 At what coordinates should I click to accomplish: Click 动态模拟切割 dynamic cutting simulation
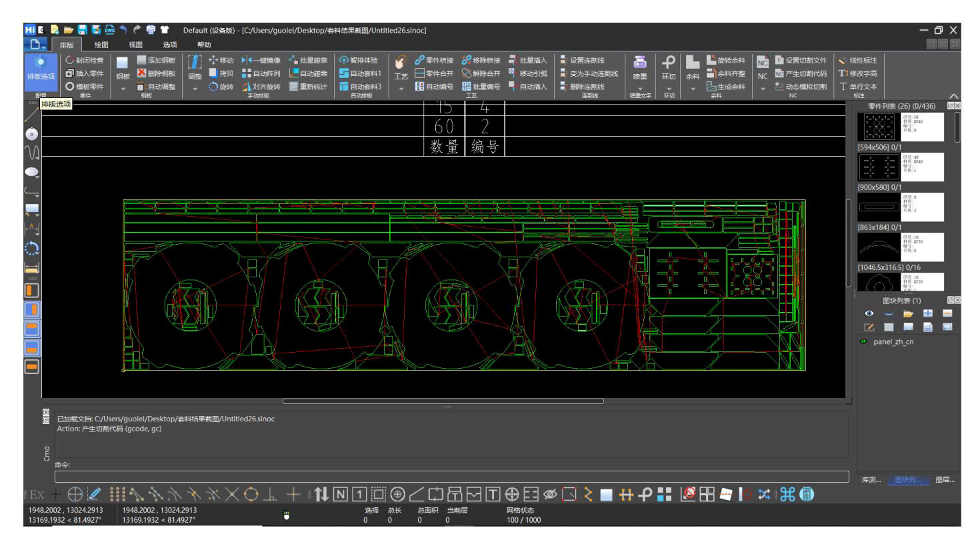(801, 87)
